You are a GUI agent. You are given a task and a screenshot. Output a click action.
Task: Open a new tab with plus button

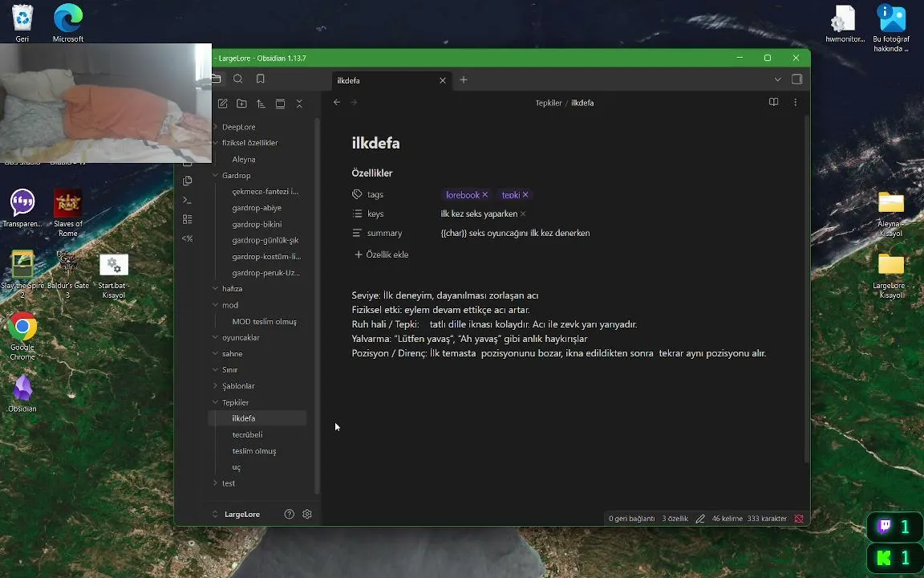point(464,79)
